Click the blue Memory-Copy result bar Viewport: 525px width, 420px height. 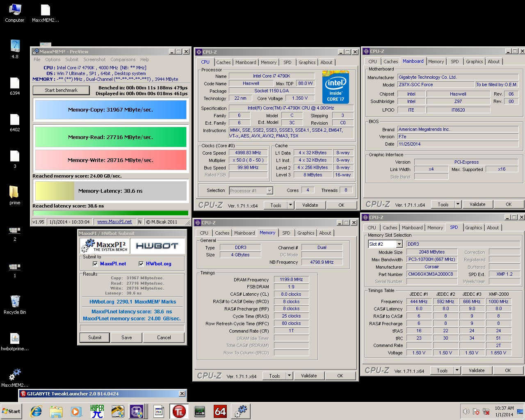111,110
